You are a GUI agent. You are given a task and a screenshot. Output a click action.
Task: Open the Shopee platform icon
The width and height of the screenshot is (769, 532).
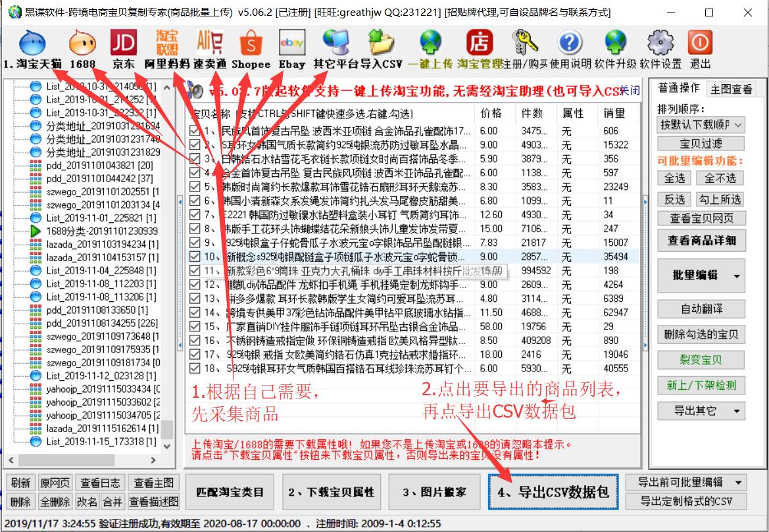(x=251, y=42)
